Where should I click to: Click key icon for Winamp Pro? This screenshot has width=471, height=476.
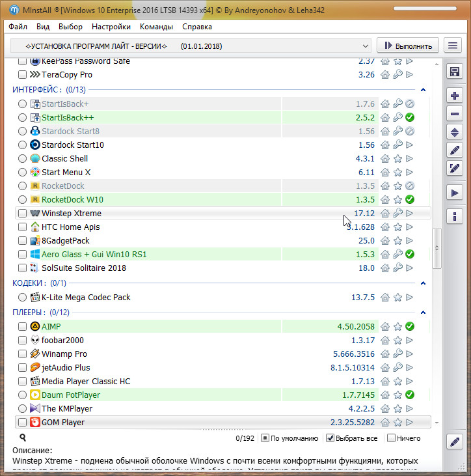click(x=397, y=354)
